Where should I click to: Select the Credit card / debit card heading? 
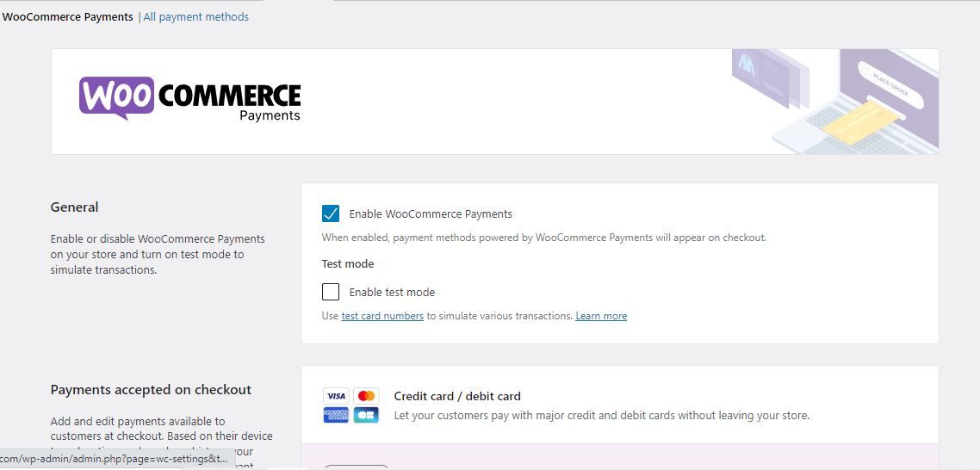(x=457, y=396)
